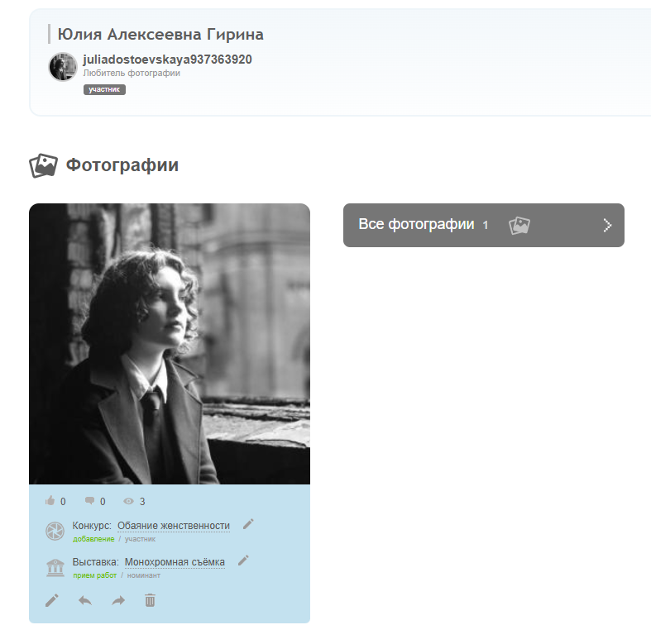
Task: Click the user avatar thumbnail
Action: tap(63, 66)
